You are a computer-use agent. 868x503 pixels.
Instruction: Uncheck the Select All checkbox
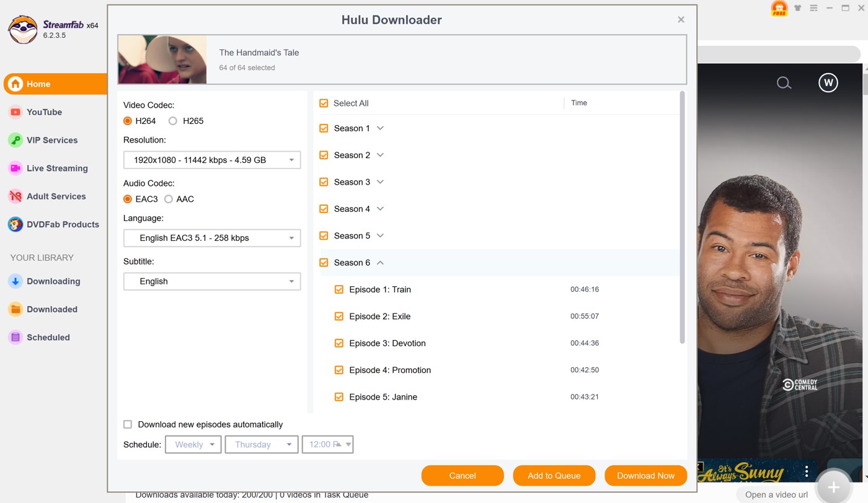tap(324, 103)
